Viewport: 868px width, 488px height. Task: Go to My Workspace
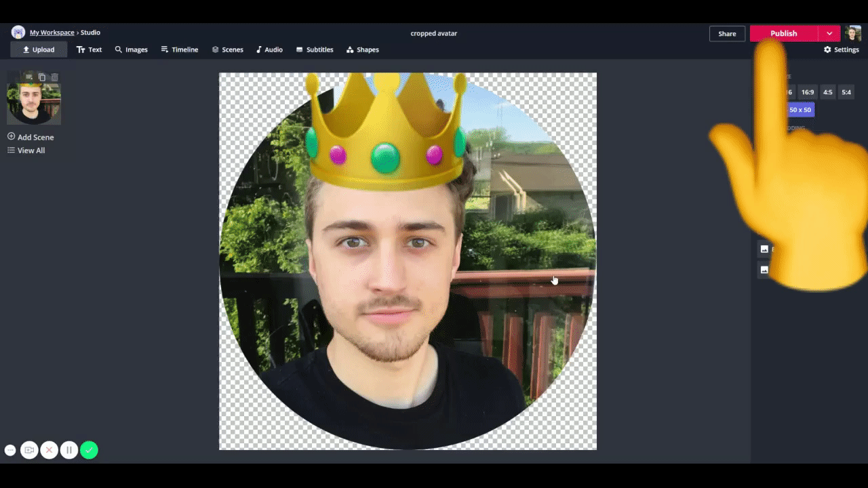point(52,33)
